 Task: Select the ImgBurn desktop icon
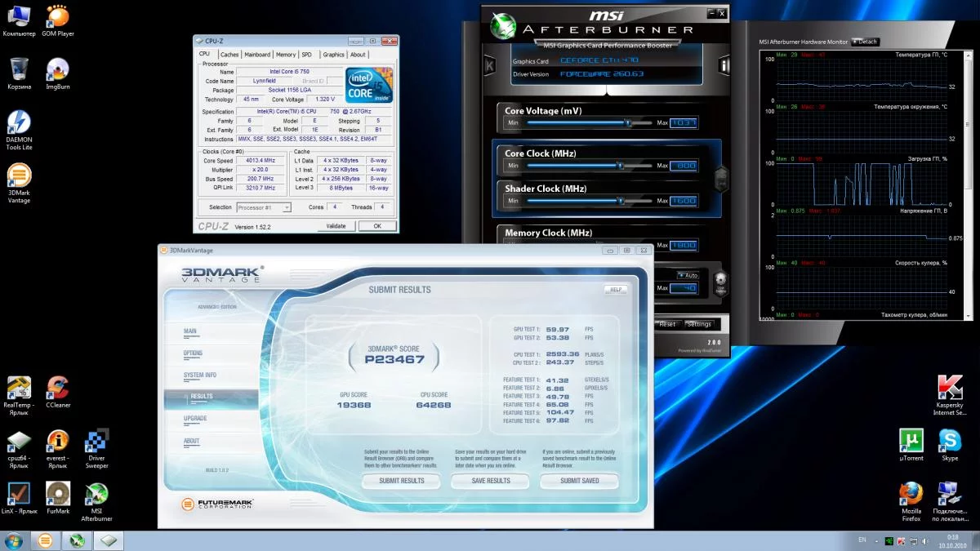pyautogui.click(x=58, y=74)
